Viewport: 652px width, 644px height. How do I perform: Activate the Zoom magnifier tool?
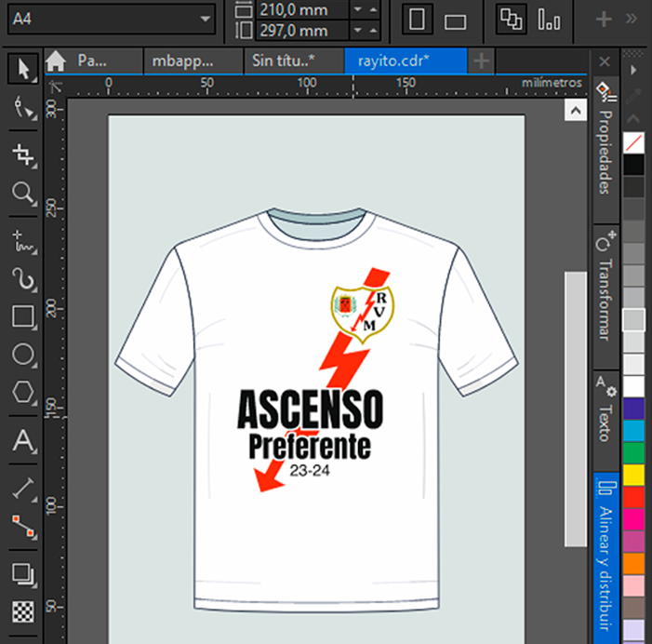(x=23, y=194)
